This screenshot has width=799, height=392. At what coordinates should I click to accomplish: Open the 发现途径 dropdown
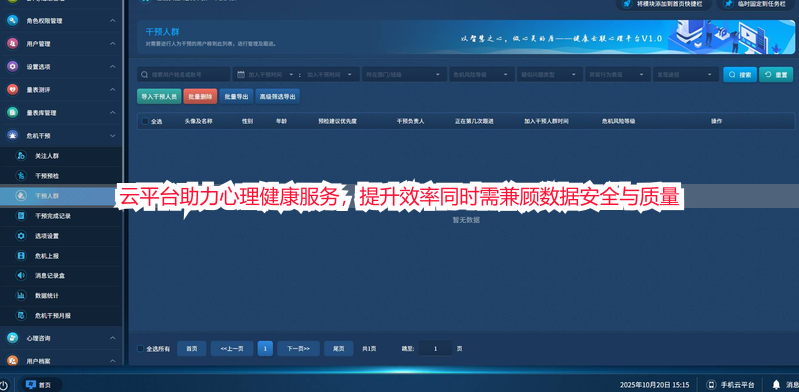686,74
